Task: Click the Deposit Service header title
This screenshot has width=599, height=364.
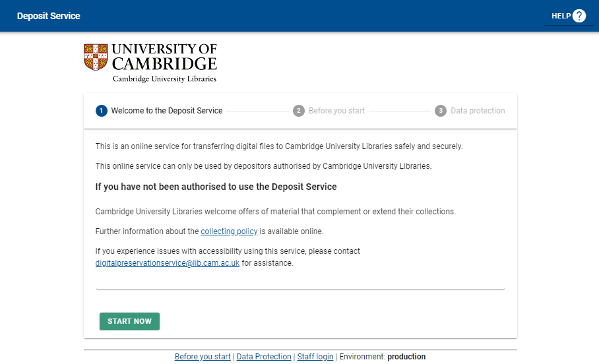Action: tap(49, 16)
